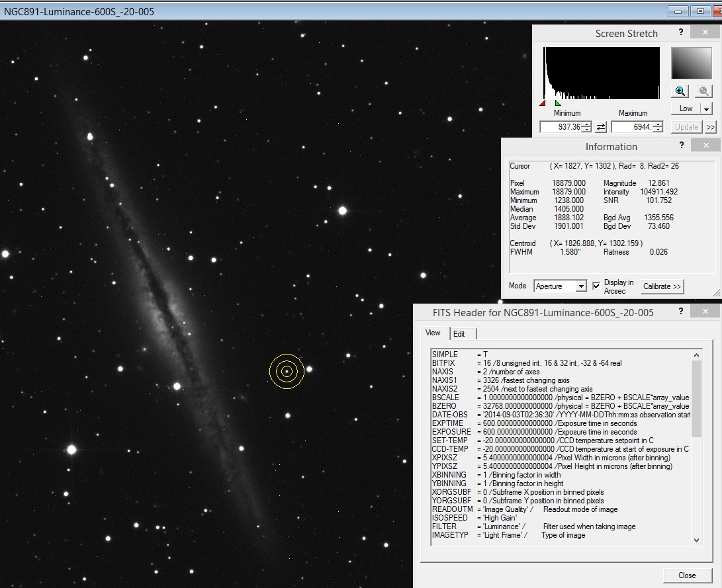This screenshot has width=722, height=588.
Task: Click the red minimum marker under the histogram
Action: (x=543, y=103)
